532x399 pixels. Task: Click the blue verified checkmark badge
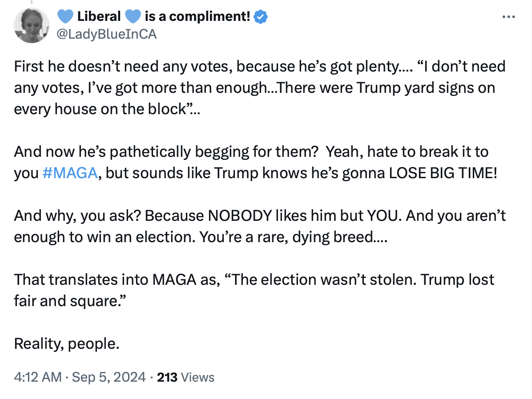tap(261, 16)
